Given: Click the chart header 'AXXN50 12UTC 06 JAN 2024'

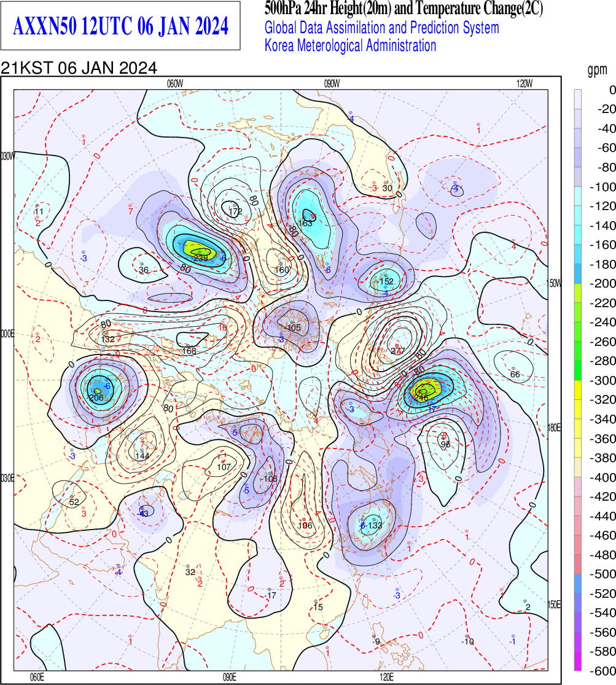Looking at the screenshot, I should [120, 26].
